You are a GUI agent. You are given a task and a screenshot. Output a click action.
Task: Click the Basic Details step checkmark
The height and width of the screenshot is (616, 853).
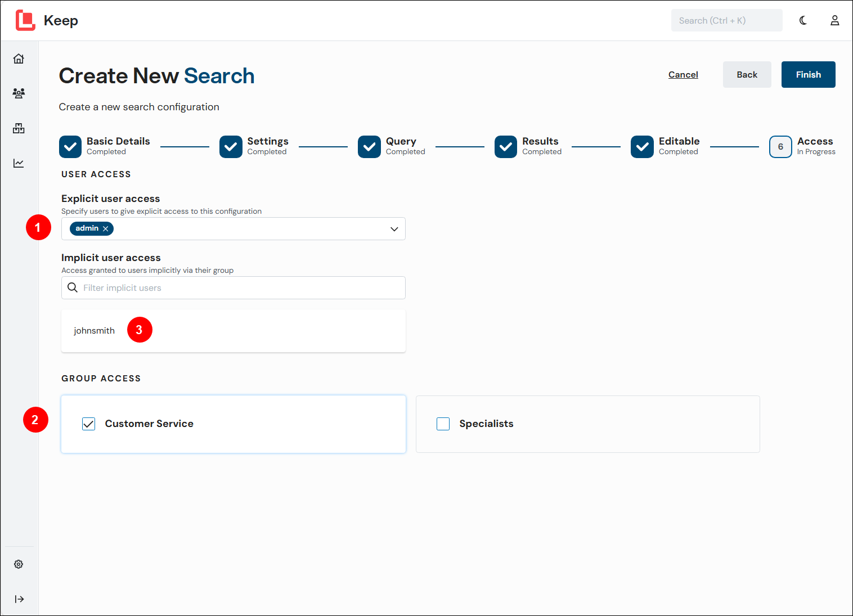(x=70, y=147)
